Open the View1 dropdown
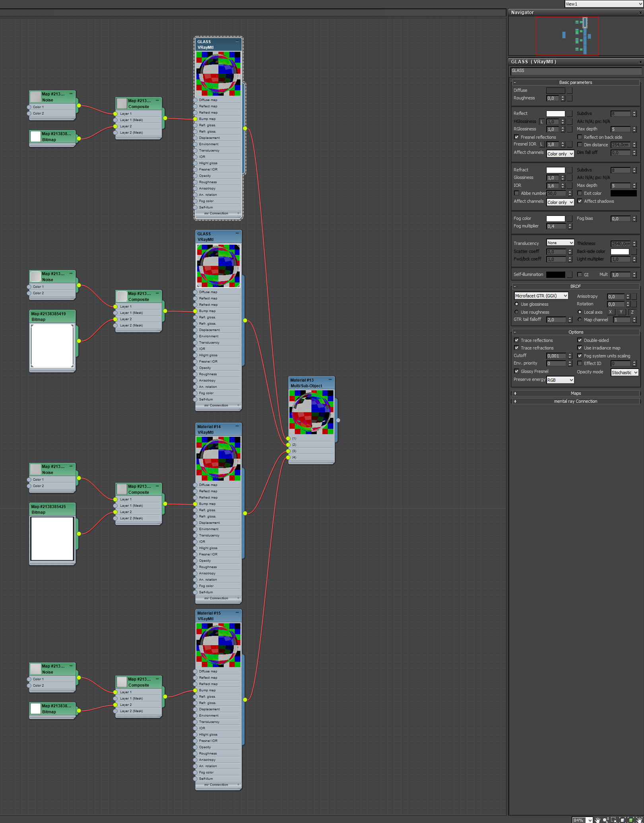Viewport: 644px width, 823px height. [x=603, y=4]
